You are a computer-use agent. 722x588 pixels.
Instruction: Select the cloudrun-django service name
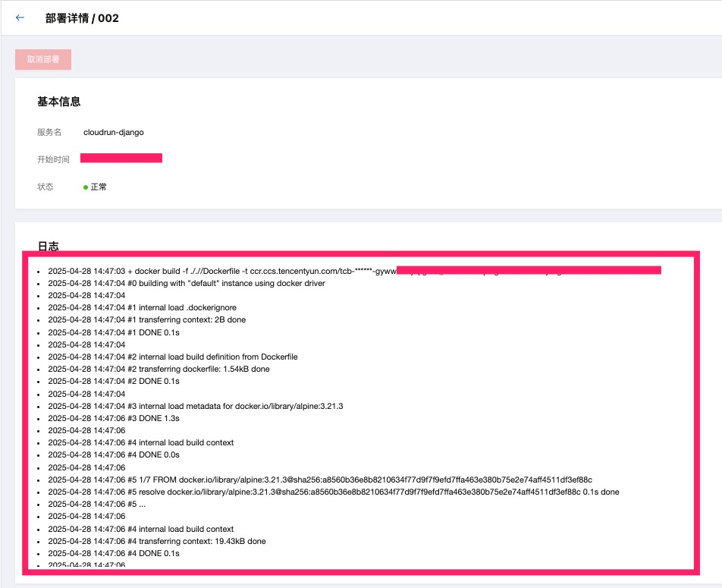[113, 132]
